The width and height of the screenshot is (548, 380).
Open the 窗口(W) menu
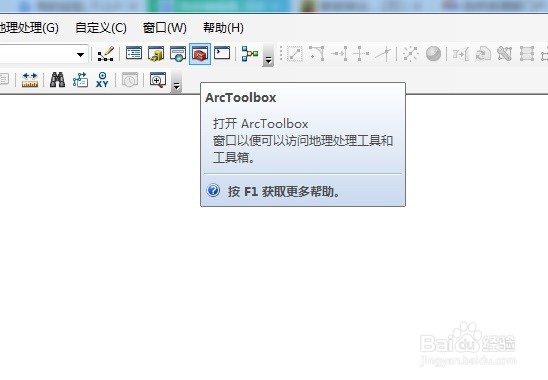(x=165, y=28)
